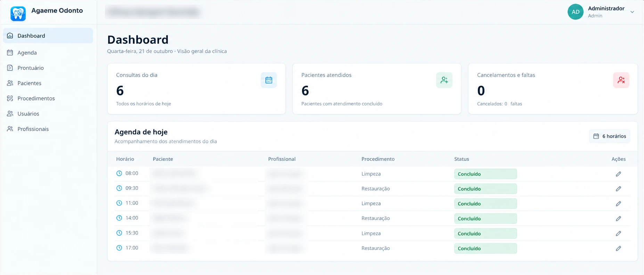Expand the Administrador account dropdown chevron
The width and height of the screenshot is (644, 275).
coord(632,12)
